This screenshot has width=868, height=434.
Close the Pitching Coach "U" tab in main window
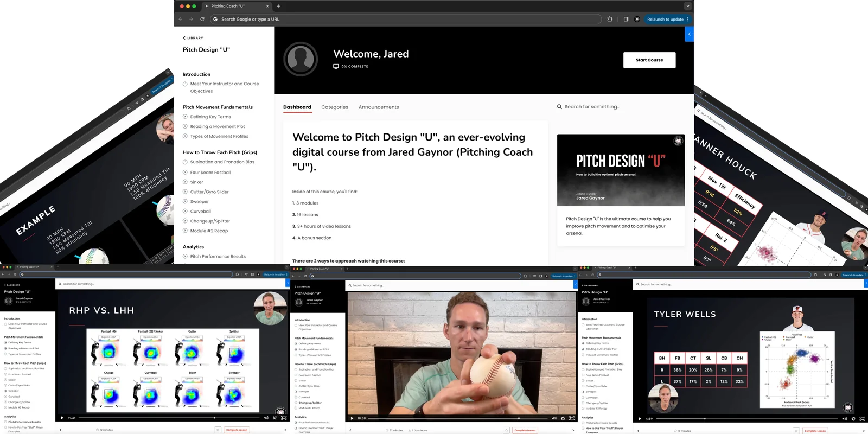(267, 6)
